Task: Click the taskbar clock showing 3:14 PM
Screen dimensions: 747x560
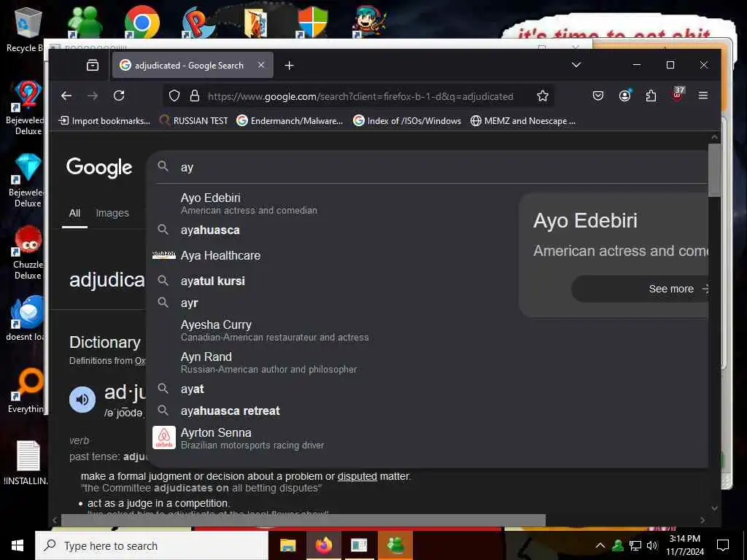Action: pos(684,545)
